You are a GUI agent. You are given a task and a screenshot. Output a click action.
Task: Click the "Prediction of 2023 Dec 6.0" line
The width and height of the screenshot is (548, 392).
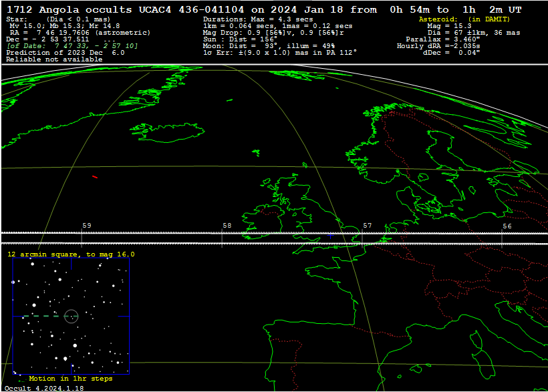point(65,53)
